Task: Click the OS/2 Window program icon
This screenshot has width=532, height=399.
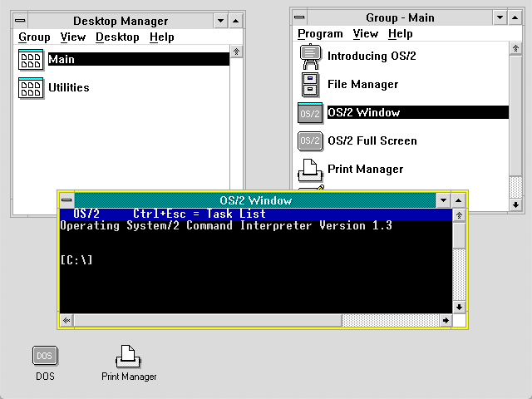Action: click(x=310, y=113)
